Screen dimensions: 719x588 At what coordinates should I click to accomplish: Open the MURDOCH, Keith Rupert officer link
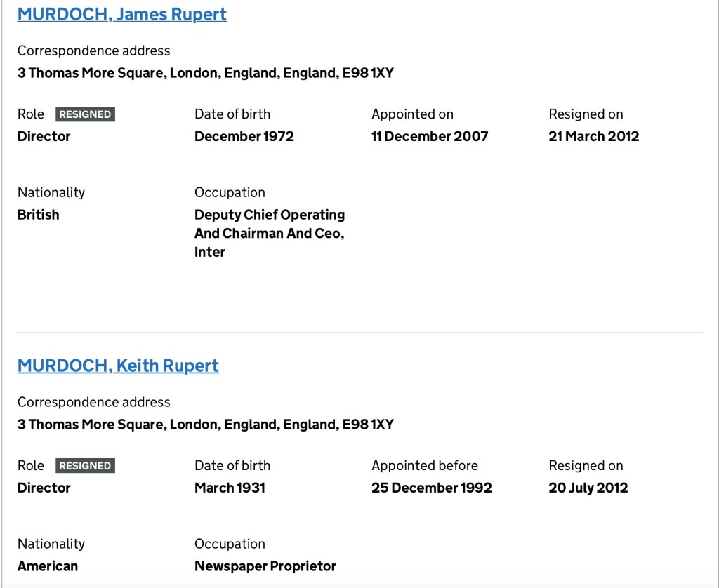point(118,366)
